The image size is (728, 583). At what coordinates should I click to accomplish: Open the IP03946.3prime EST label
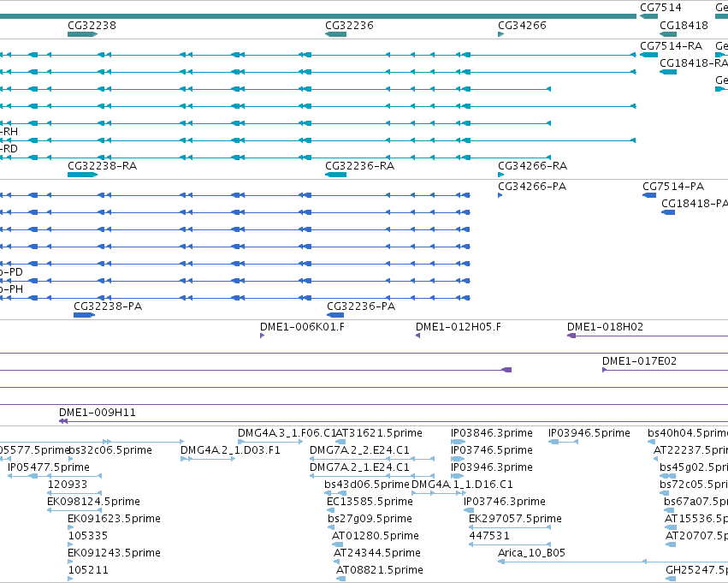point(492,467)
